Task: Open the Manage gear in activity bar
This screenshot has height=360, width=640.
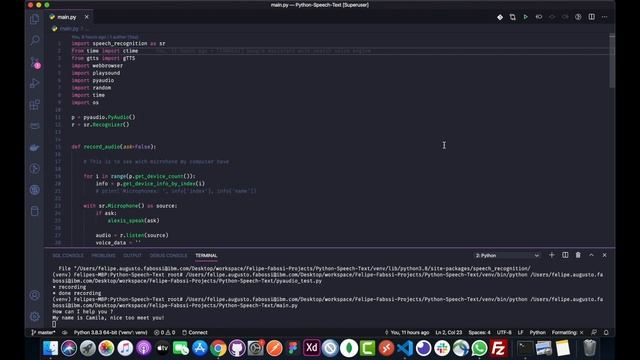Action: point(35,316)
